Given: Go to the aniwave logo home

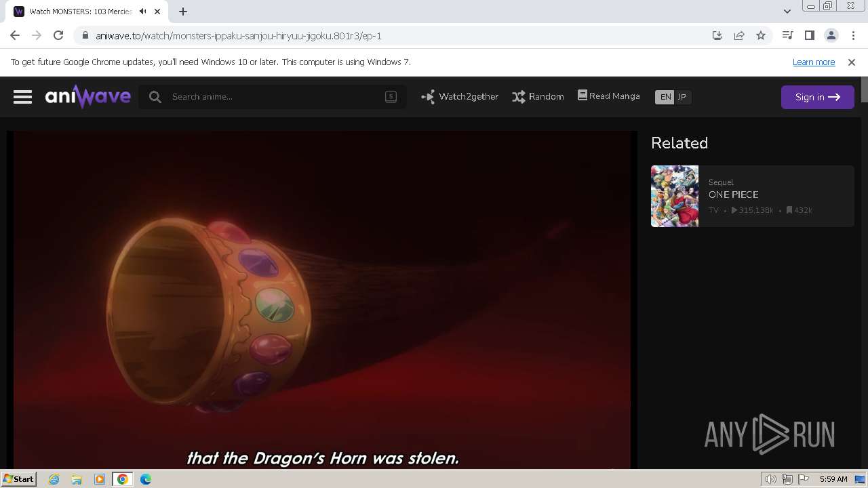Looking at the screenshot, I should pos(88,97).
